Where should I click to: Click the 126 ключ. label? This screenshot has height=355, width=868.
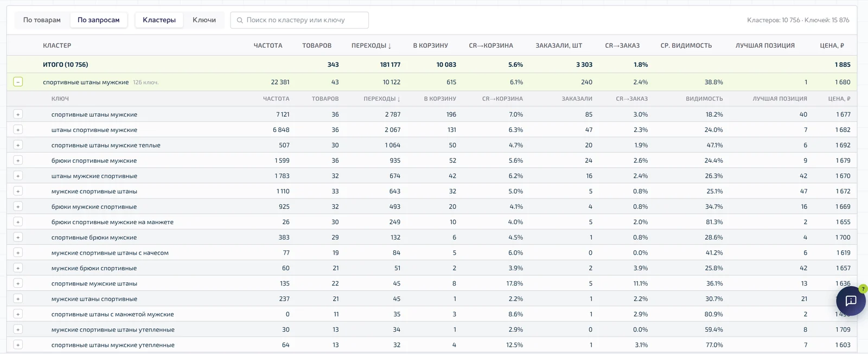(146, 83)
